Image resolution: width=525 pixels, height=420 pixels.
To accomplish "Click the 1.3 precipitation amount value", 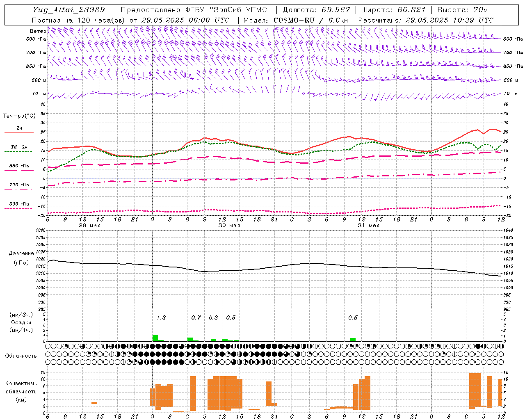I will pos(161,318).
